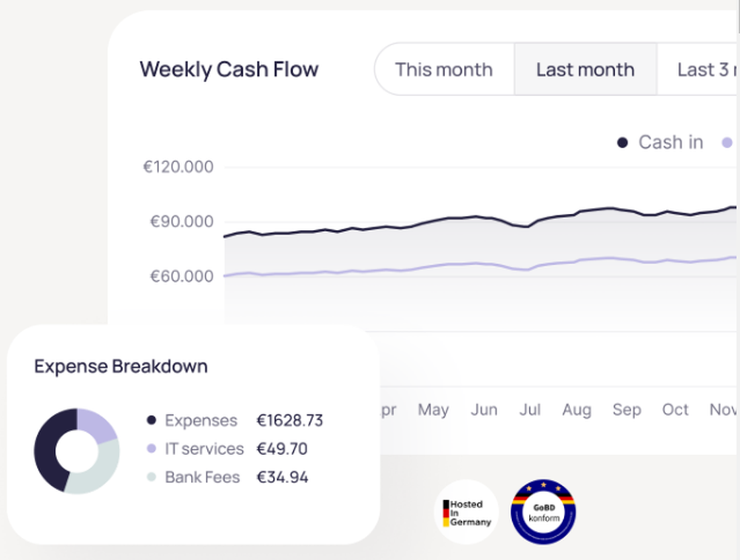Click the May month label

click(433, 410)
